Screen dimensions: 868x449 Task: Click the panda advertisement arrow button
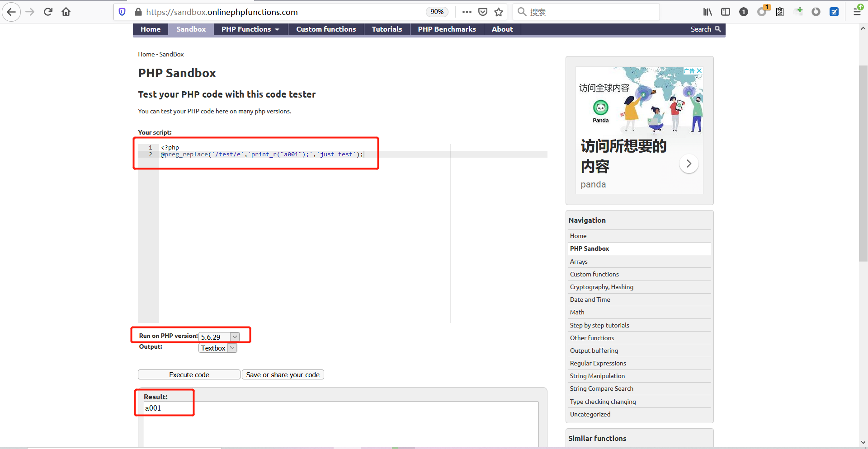coord(689,164)
